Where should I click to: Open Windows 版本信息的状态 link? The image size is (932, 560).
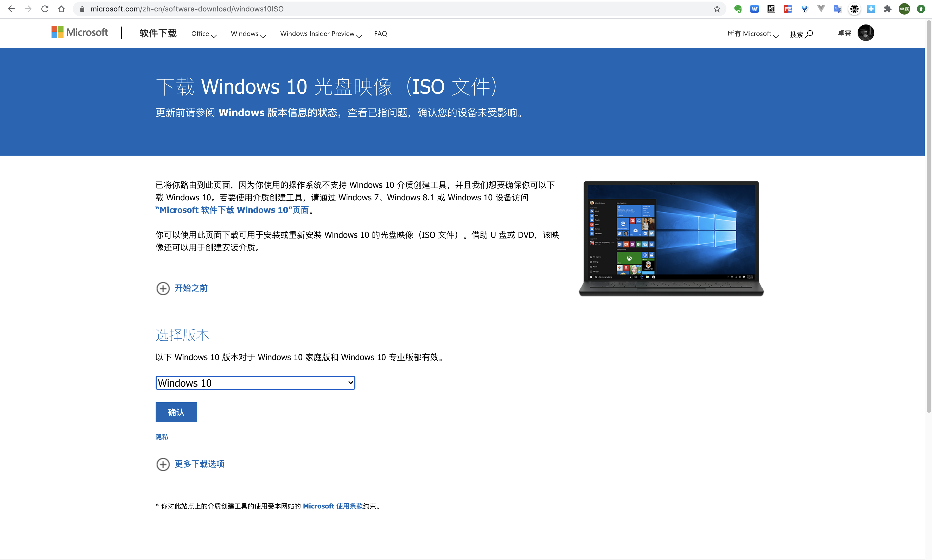(x=278, y=112)
